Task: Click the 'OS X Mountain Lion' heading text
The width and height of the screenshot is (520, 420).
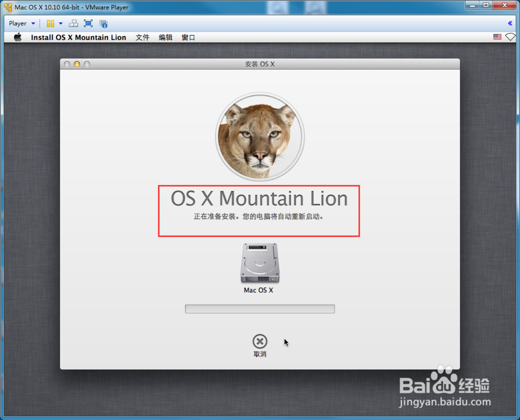Action: tap(259, 199)
